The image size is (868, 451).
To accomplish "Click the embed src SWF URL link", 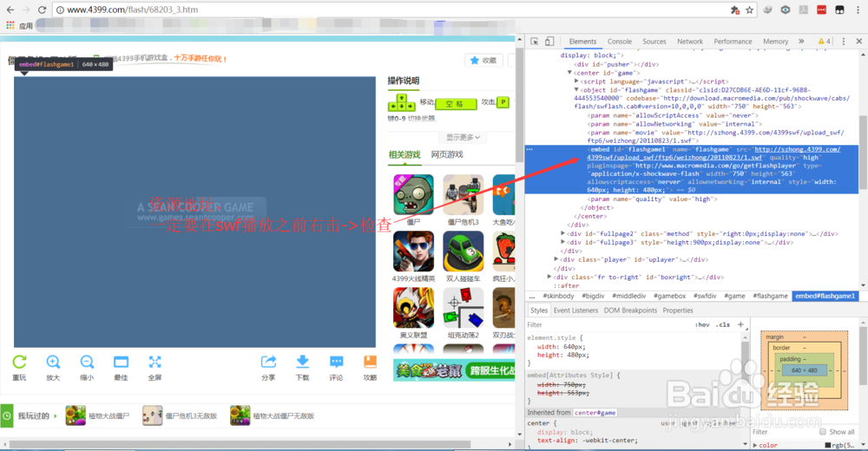I will tap(714, 154).
